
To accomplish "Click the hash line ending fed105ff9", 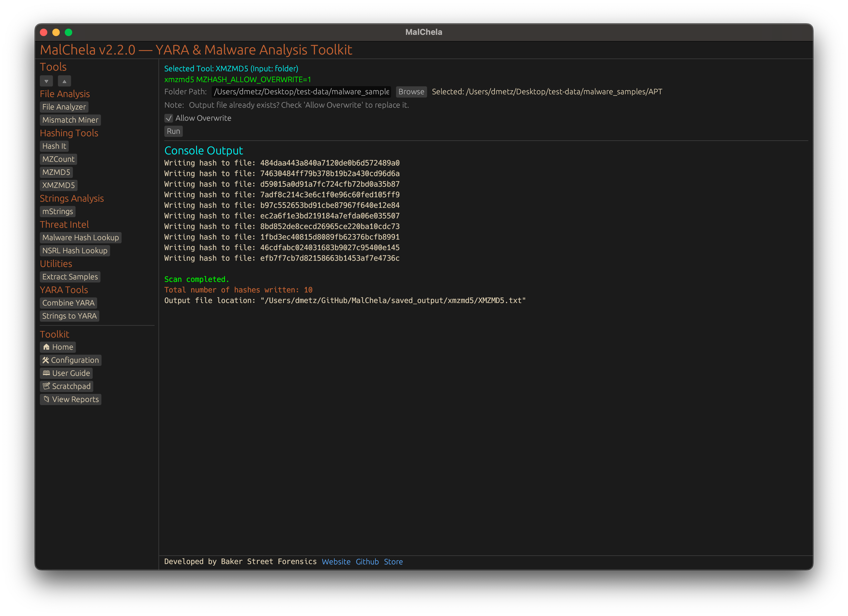I will [282, 195].
